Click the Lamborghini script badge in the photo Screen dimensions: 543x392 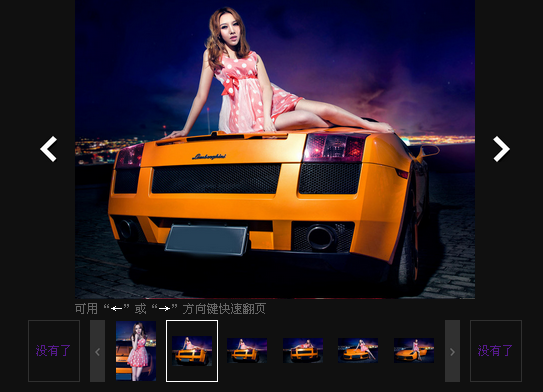(x=209, y=157)
